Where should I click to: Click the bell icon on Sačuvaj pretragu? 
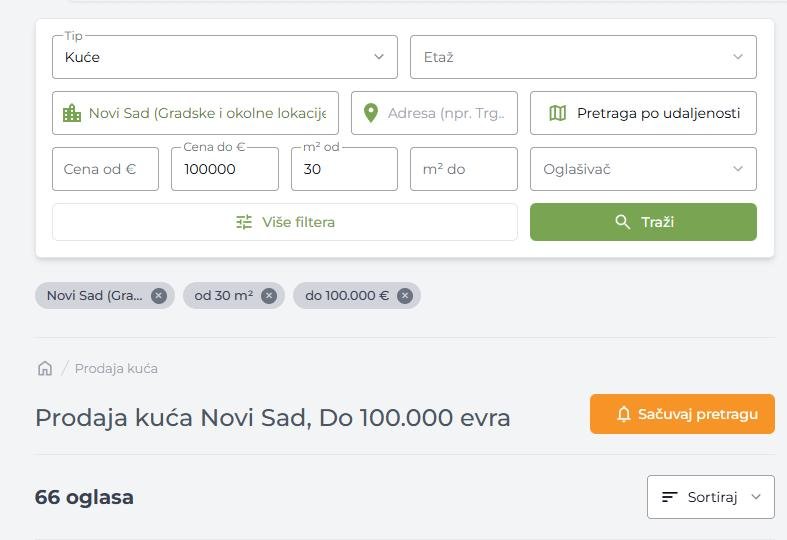(624, 414)
